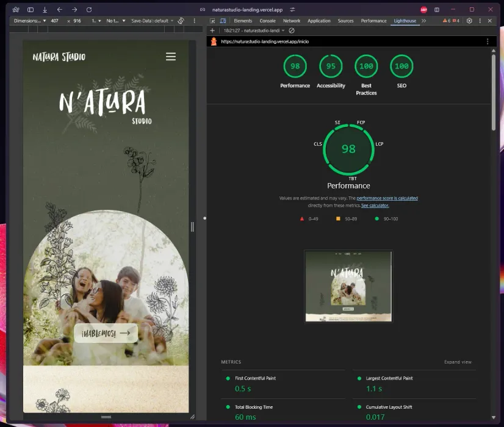Image resolution: width=504 pixels, height=427 pixels.
Task: Click the See calculator link
Action: (375, 206)
